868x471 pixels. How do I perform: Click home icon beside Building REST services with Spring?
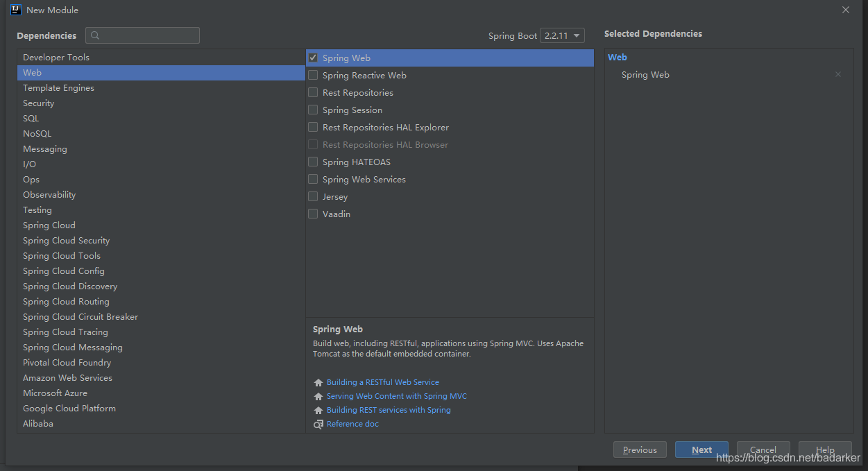click(x=318, y=410)
